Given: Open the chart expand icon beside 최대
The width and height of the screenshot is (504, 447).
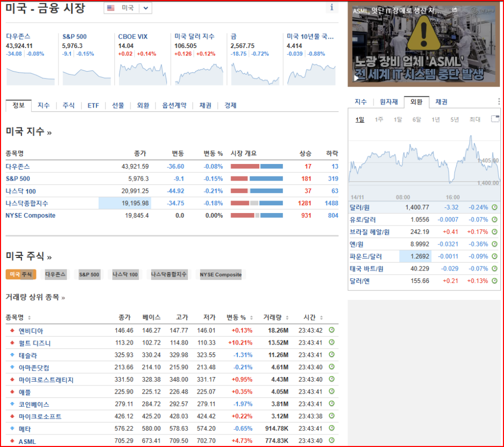Looking at the screenshot, I should [x=495, y=119].
